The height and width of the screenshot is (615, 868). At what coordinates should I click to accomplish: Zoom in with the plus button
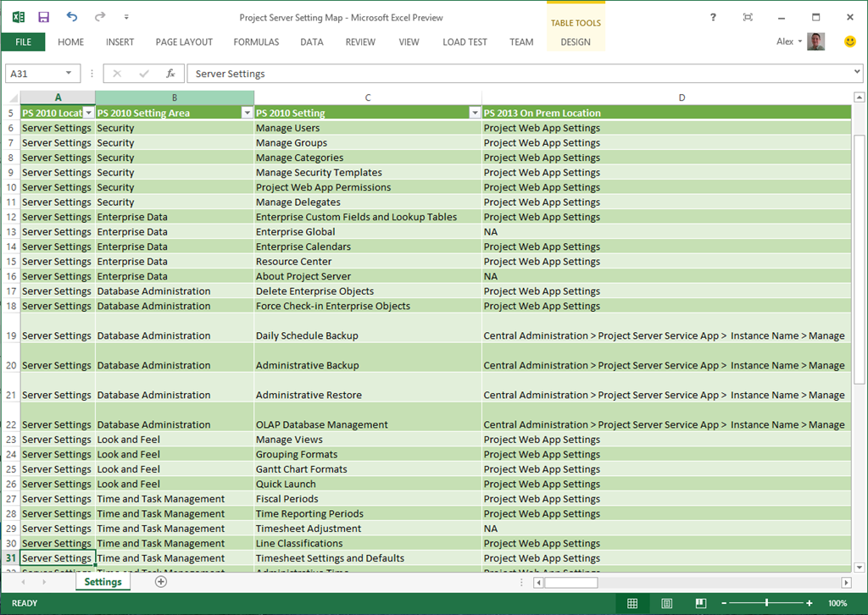810,603
